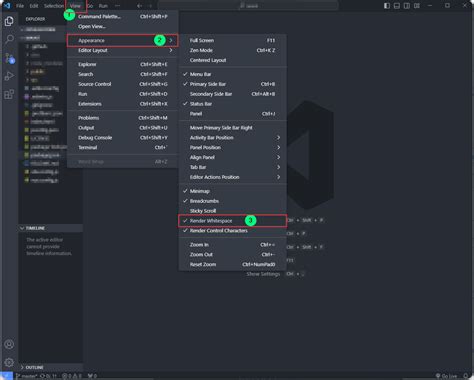Choose Zoom Out entry
This screenshot has width=474, height=380.
(232, 254)
